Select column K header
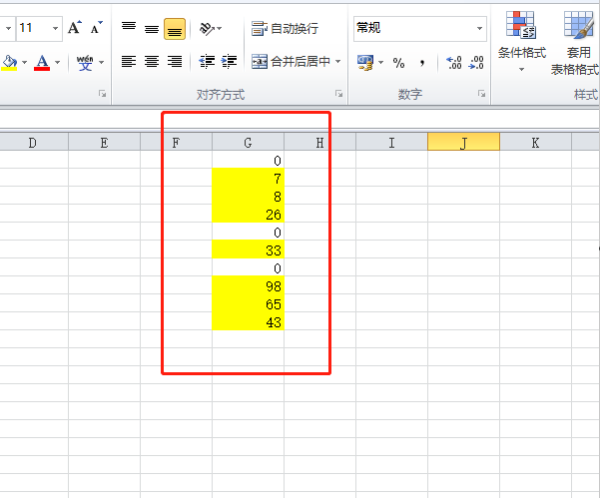Screen dimensions: 600x498 click(x=535, y=143)
